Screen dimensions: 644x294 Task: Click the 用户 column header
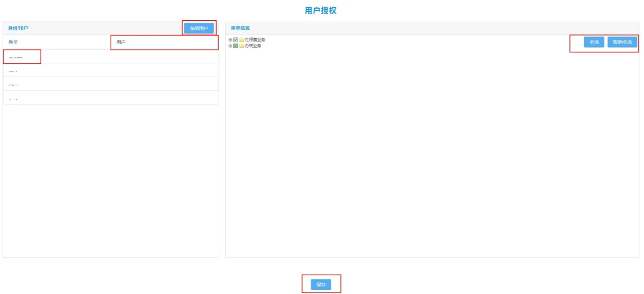coord(121,42)
